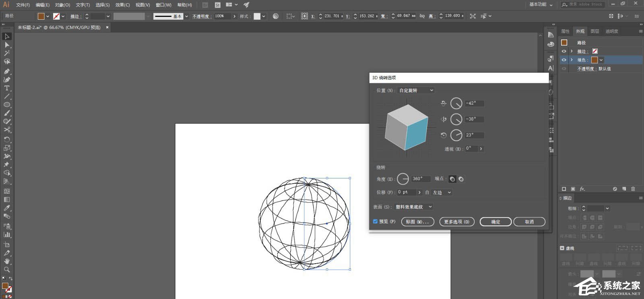Toggle visibility of the 填色 fill row
644x299 pixels.
pos(564,60)
